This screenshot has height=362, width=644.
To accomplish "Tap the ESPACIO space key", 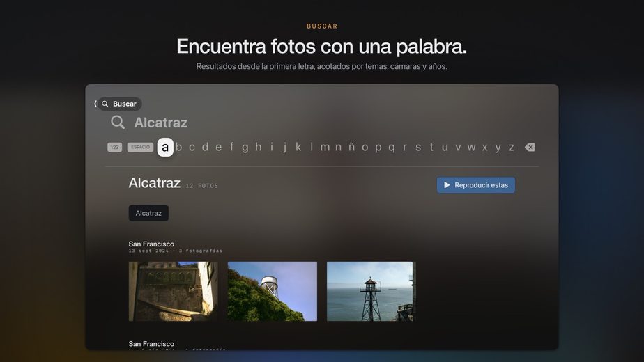I will click(x=140, y=147).
